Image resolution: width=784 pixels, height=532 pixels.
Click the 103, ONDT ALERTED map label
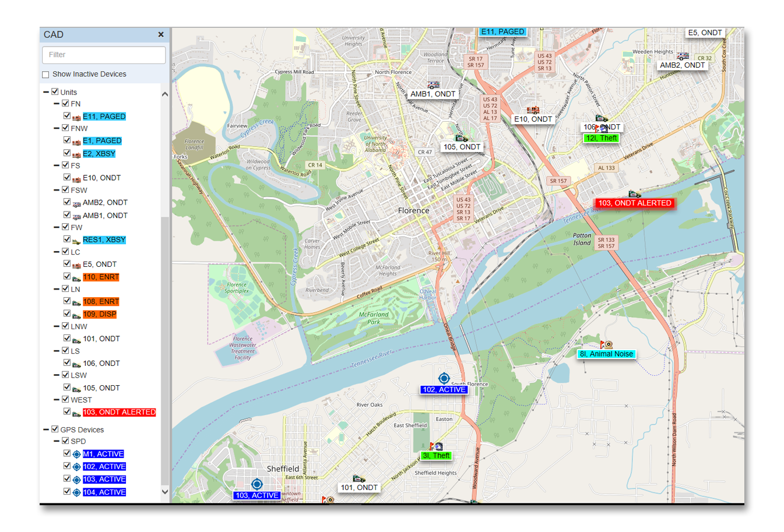tap(634, 203)
